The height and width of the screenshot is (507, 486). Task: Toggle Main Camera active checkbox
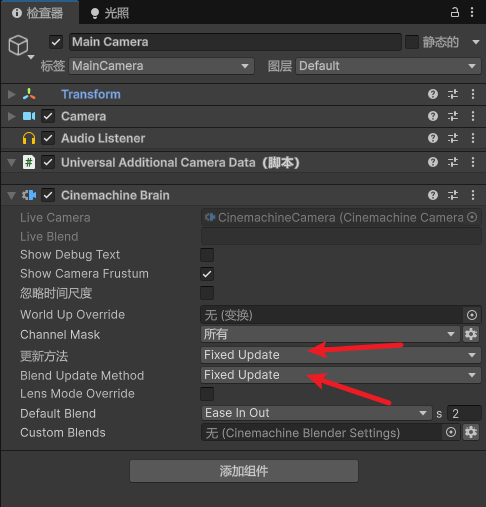click(x=56, y=42)
